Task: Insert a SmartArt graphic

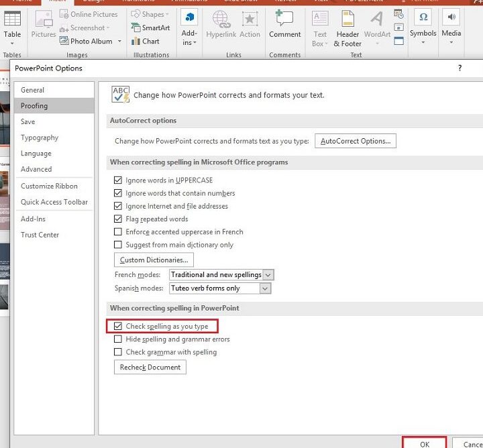Action: 151,27
